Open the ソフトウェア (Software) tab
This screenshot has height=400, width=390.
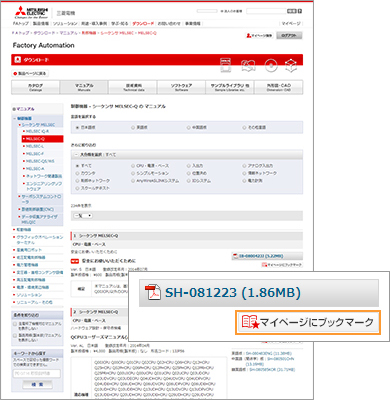(x=181, y=87)
